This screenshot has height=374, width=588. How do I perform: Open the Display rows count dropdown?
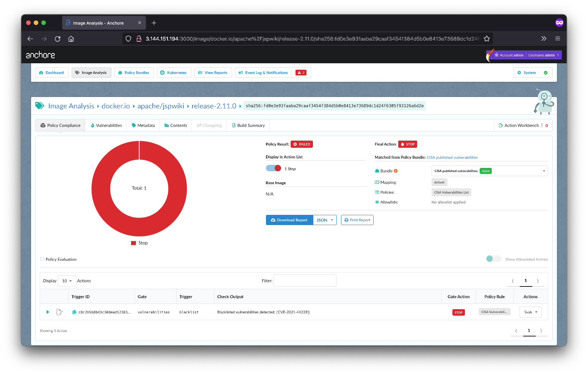[67, 281]
